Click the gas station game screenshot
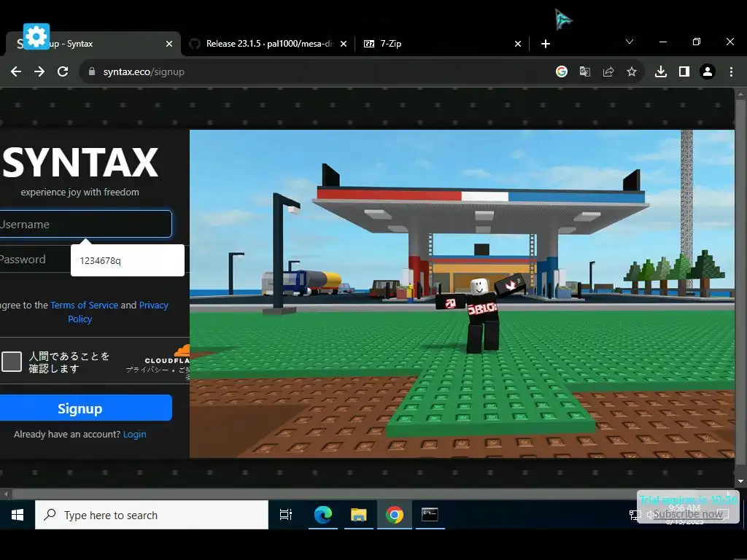Image resolution: width=747 pixels, height=560 pixels. pyautogui.click(x=462, y=294)
